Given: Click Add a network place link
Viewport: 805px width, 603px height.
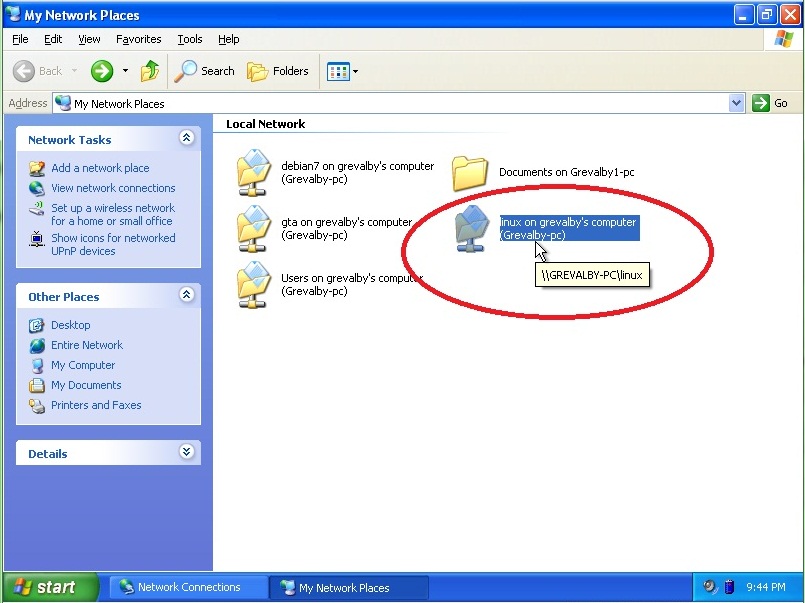Looking at the screenshot, I should [x=100, y=168].
